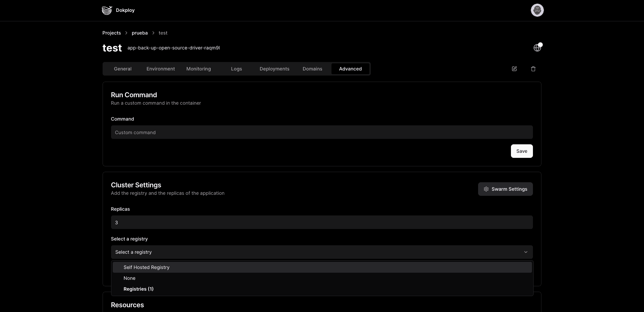Focus the Custom command input field
The height and width of the screenshot is (312, 644).
pos(322,132)
